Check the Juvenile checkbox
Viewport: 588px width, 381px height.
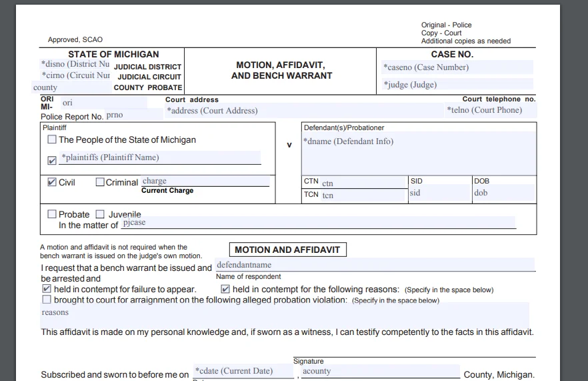pos(100,214)
